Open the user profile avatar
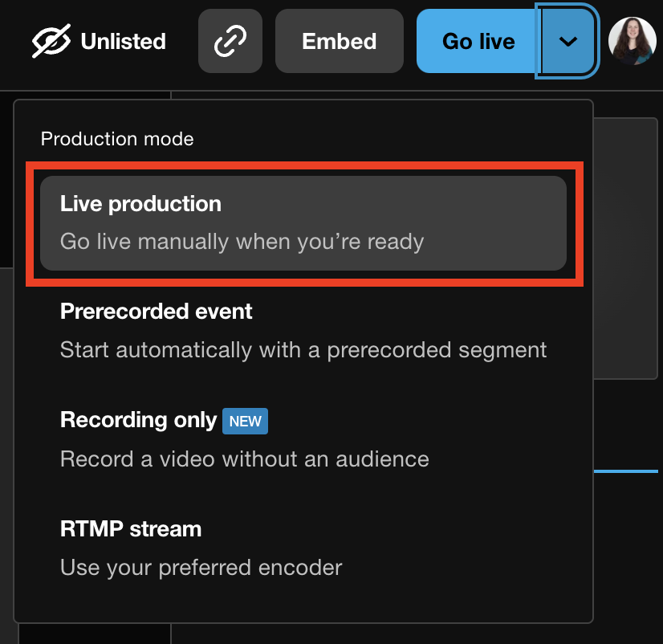 (x=632, y=42)
